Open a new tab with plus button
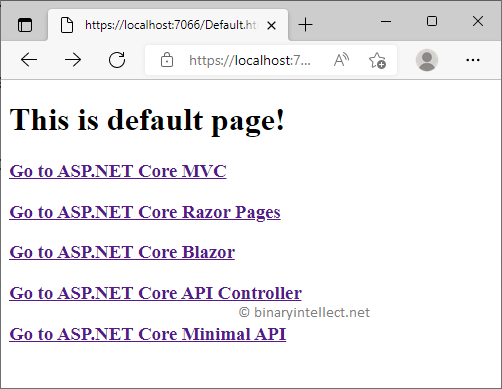The image size is (502, 389). pyautogui.click(x=305, y=25)
